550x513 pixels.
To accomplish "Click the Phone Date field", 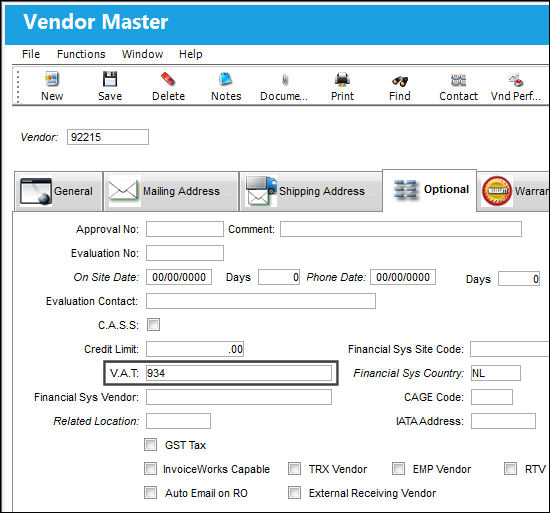I will (403, 277).
